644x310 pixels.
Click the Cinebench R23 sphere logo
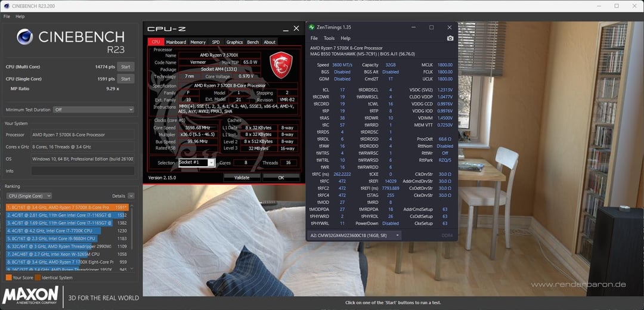24,37
